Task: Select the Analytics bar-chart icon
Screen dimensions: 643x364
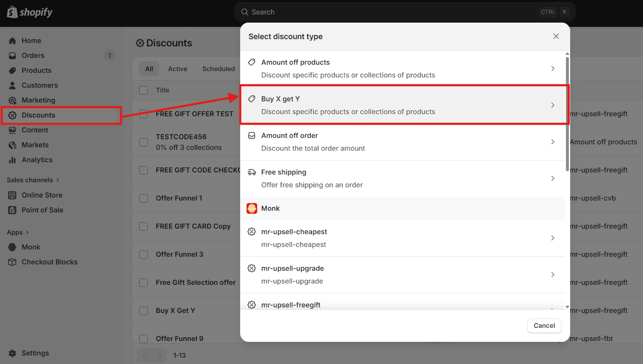Action: 12,160
